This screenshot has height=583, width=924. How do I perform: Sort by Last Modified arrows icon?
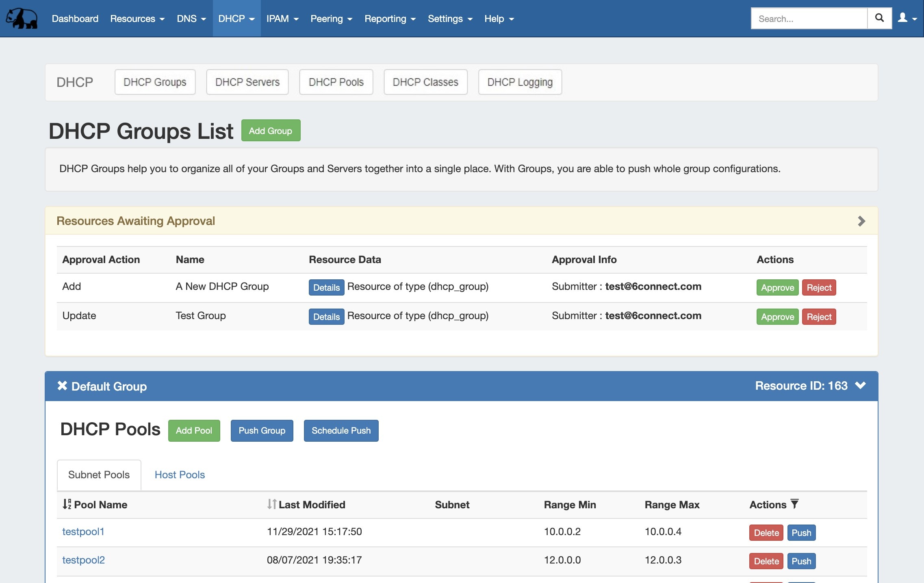pos(272,504)
